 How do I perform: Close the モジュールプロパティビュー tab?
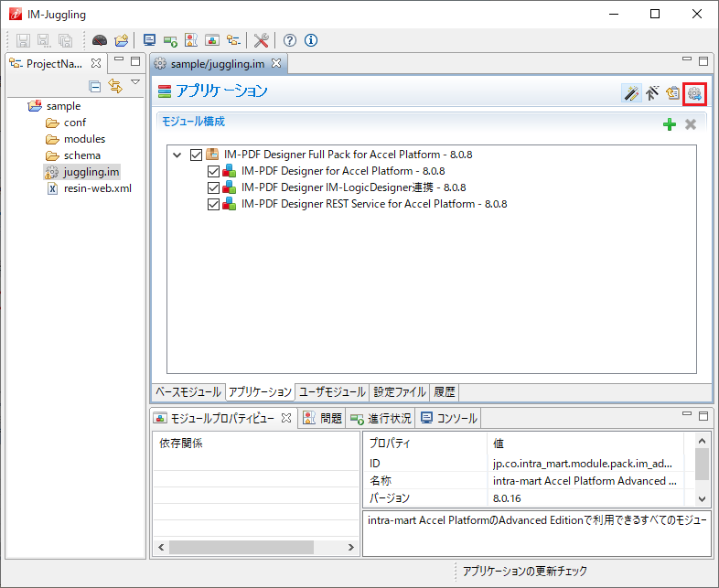286,418
